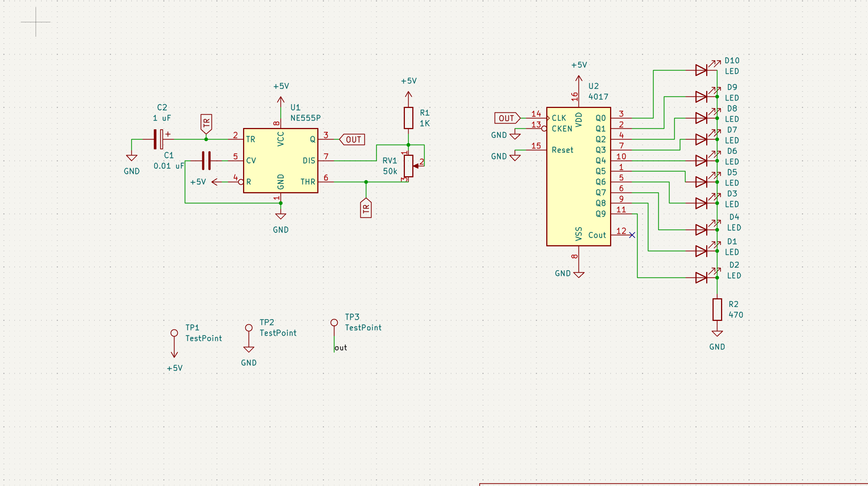Viewport: 868px width, 486px height.
Task: Click the TR label near C2
Action: [206, 124]
